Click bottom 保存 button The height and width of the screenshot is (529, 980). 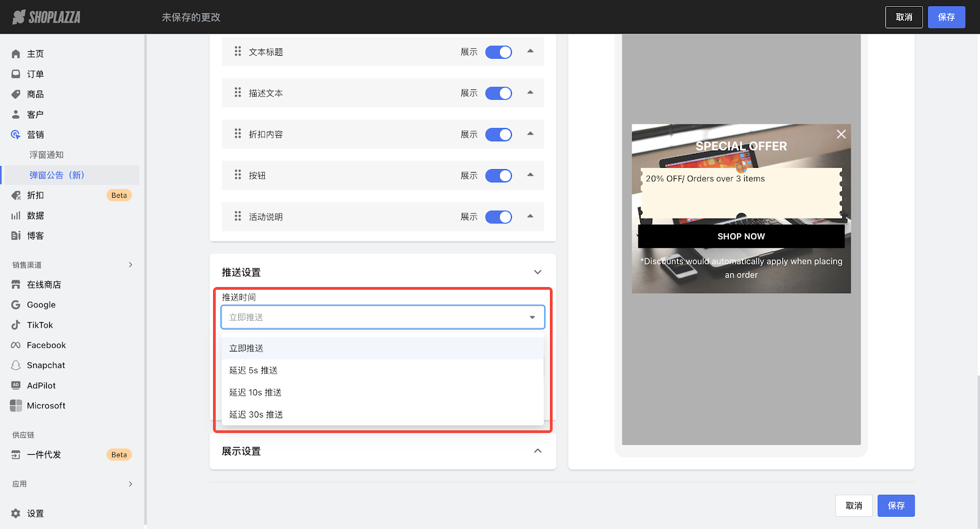click(896, 506)
